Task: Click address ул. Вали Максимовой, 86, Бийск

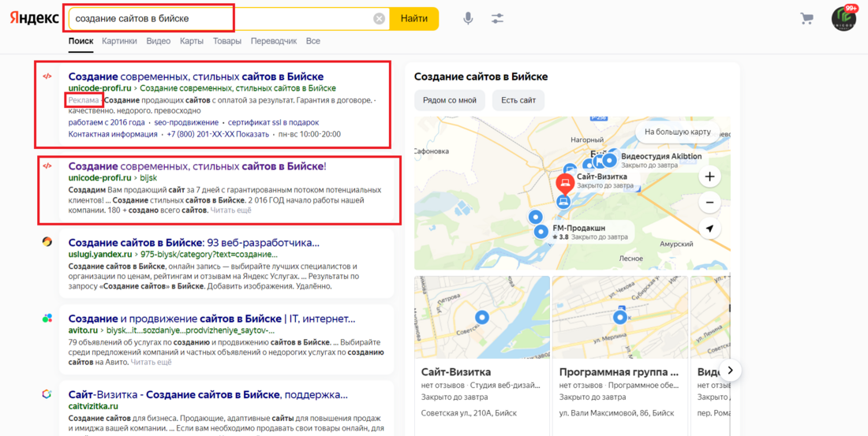Action: (x=617, y=413)
